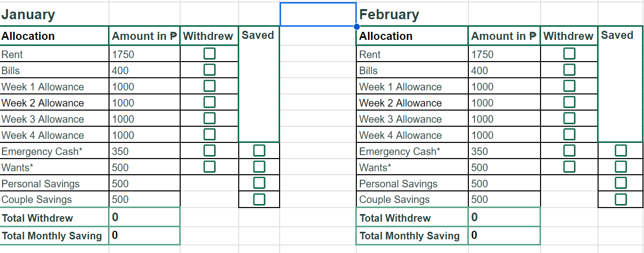The image size is (644, 253).
Task: Toggle January Week 1 Allowance Withdrew checkbox
Action: coord(209,86)
